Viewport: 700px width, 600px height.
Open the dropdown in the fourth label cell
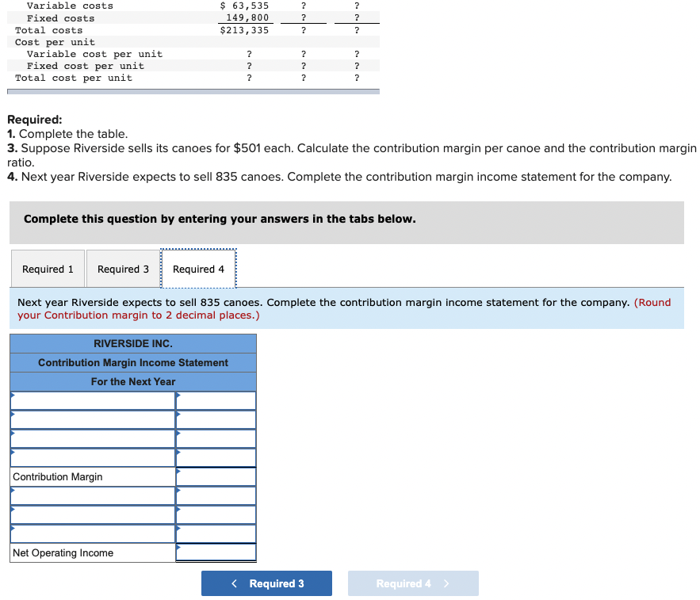(91, 457)
